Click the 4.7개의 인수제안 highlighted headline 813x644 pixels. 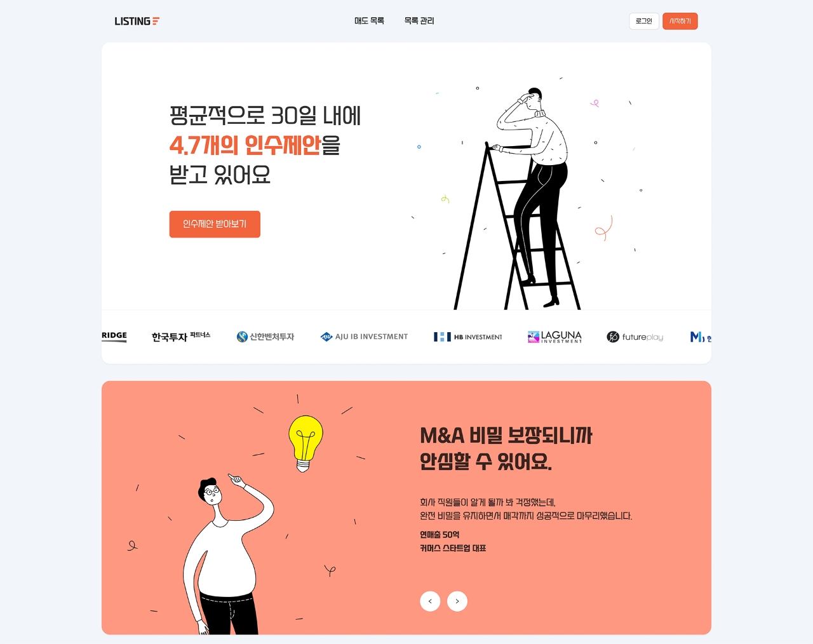pyautogui.click(x=245, y=145)
